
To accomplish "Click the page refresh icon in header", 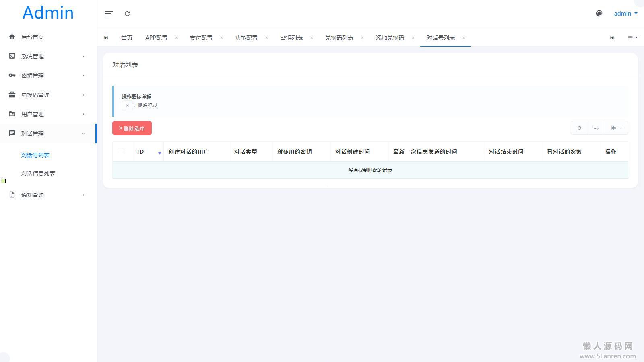I will pos(127,14).
